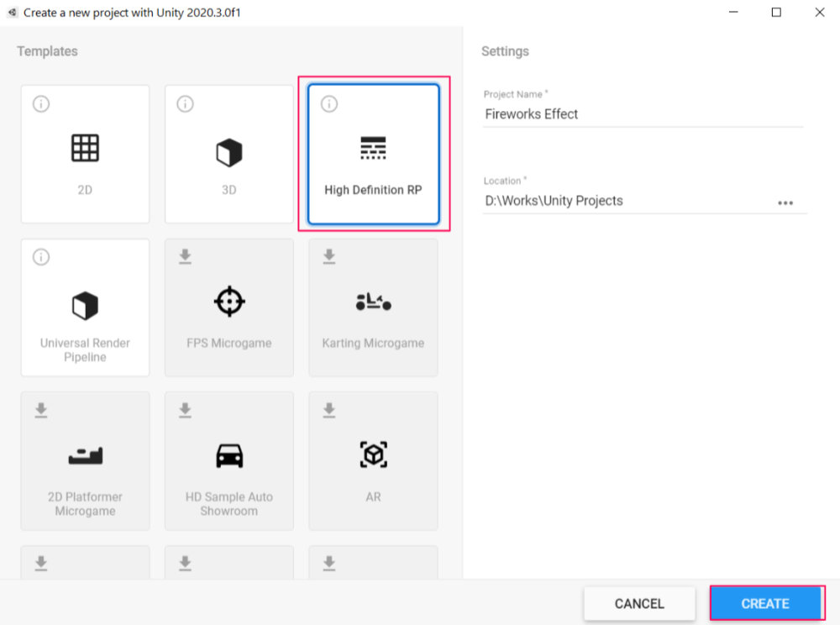Download the HD Sample Auto Showroom template

click(185, 410)
